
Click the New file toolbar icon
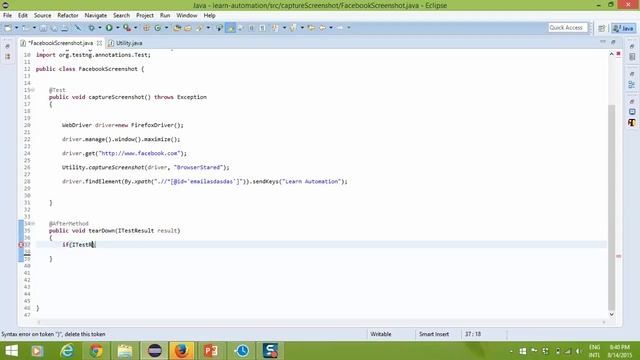click(8, 28)
